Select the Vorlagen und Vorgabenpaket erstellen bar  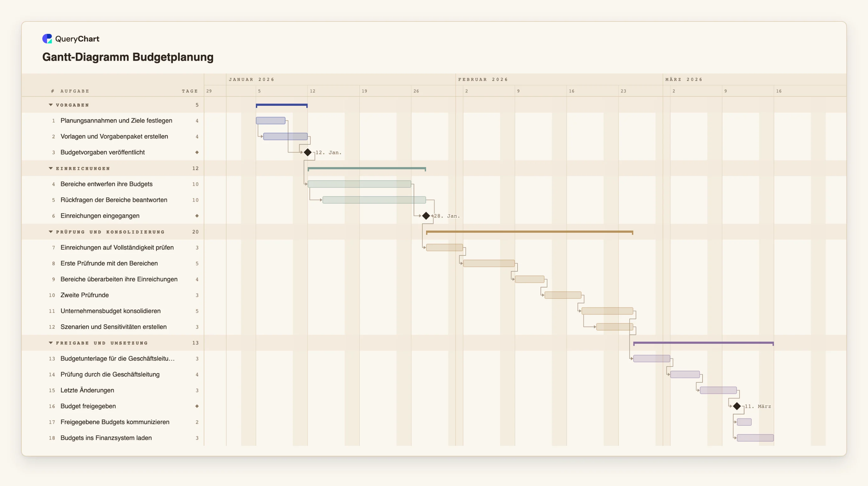[x=285, y=137]
